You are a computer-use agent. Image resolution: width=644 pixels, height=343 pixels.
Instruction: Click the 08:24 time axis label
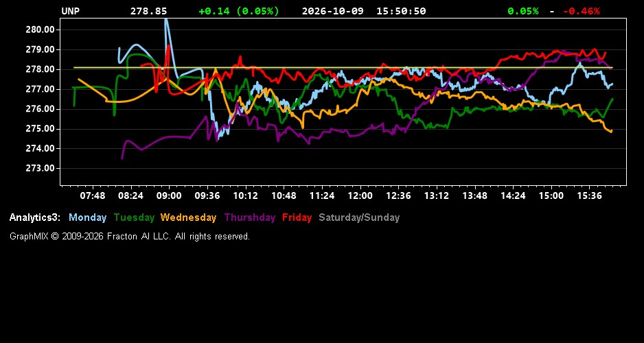pos(130,196)
